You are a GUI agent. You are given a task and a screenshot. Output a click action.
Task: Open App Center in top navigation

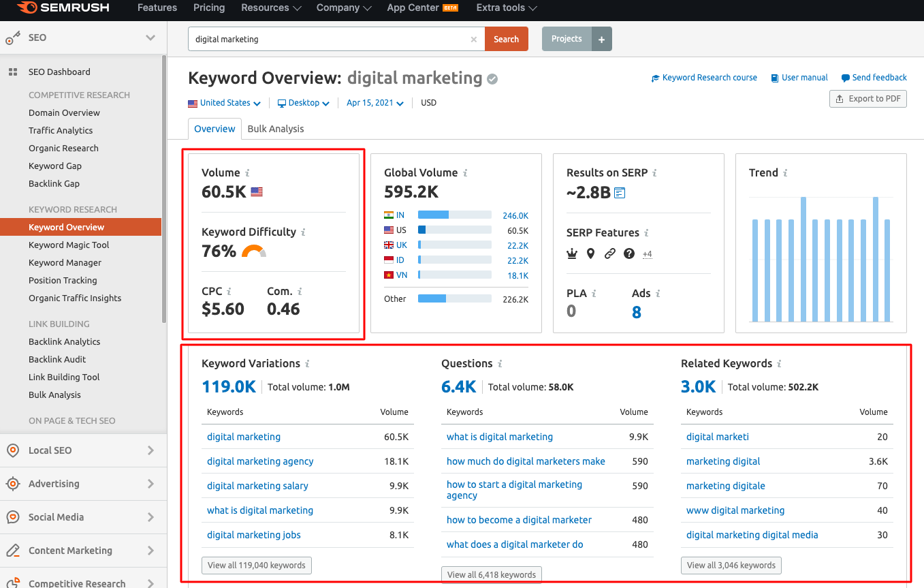(422, 8)
